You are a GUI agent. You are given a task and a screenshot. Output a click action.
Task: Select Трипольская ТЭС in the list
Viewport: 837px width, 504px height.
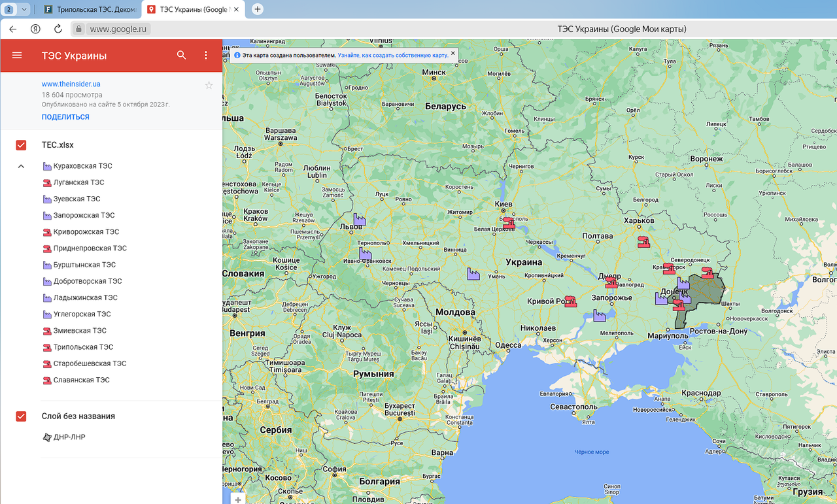(x=78, y=347)
